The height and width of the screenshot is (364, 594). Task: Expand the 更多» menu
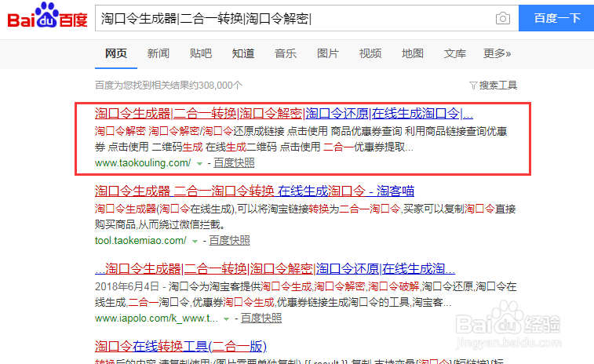497,53
